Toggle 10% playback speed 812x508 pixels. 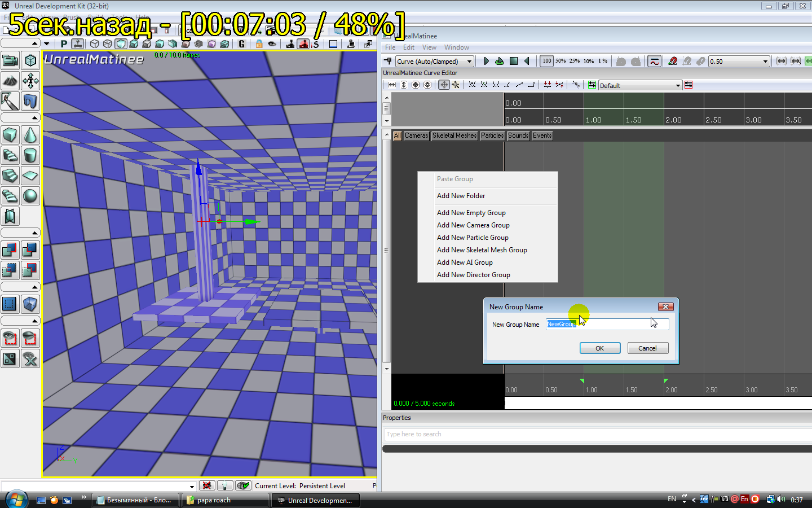589,61
